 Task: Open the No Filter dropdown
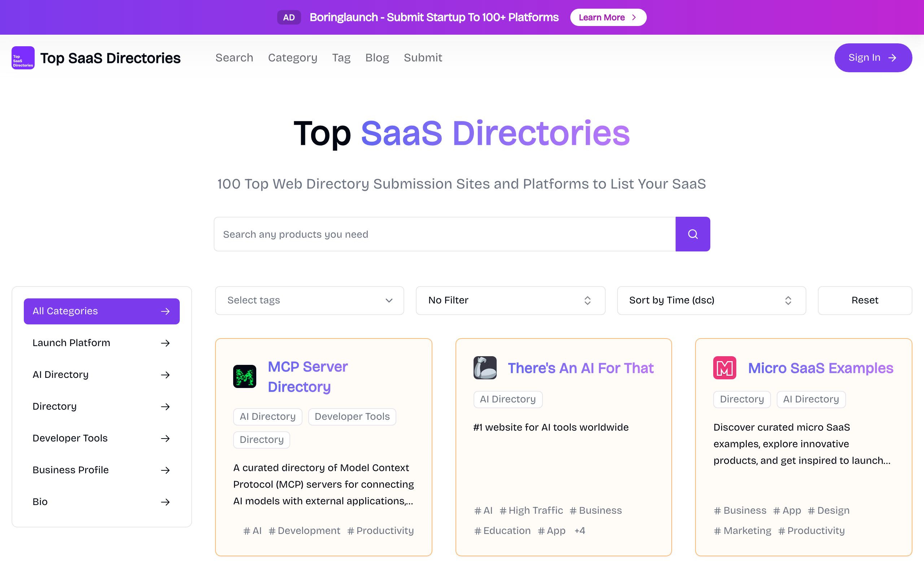point(510,301)
